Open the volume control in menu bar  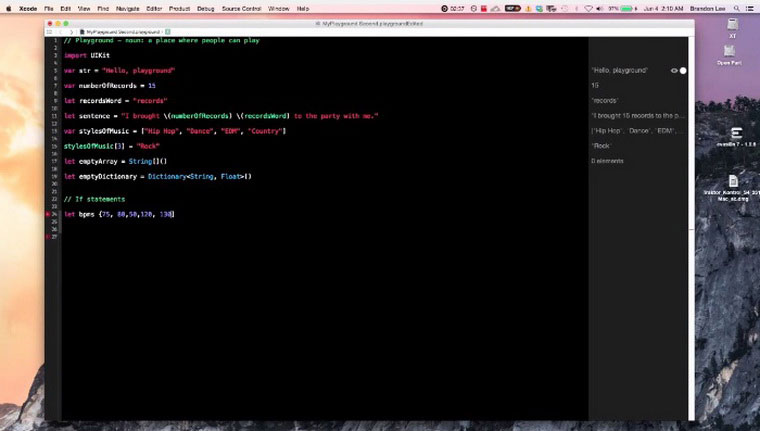click(x=600, y=9)
